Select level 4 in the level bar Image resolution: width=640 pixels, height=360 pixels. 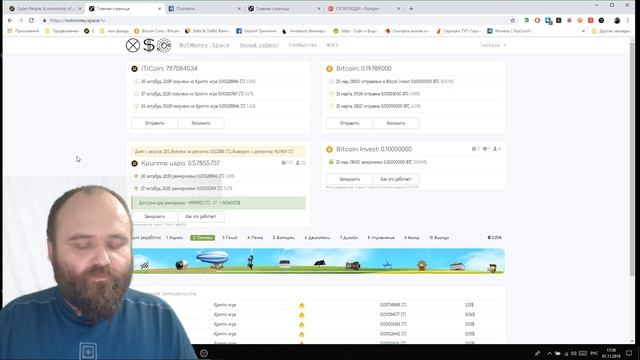[x=255, y=238]
